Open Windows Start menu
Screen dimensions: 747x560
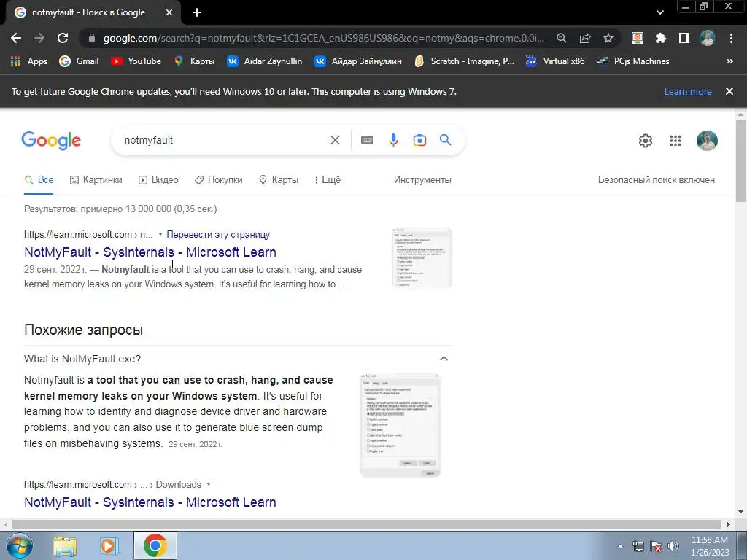(x=20, y=545)
